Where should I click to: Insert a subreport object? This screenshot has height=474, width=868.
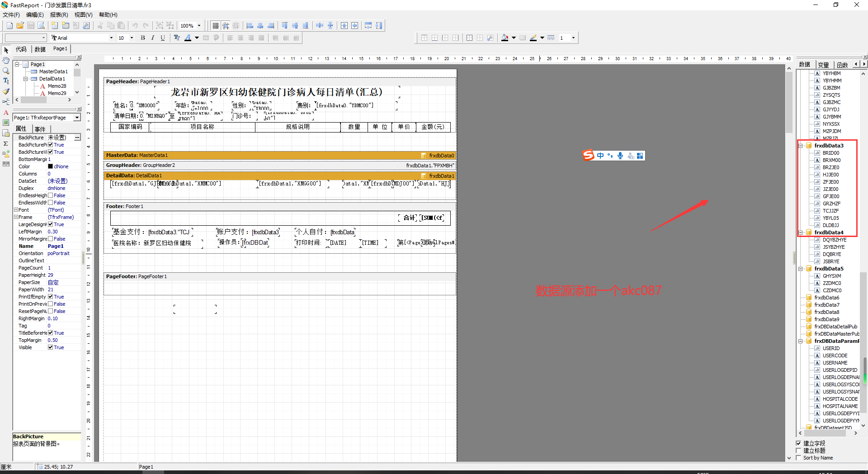coord(6,133)
